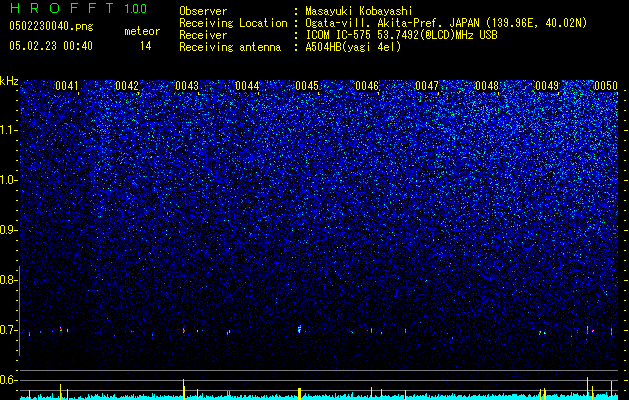The height and width of the screenshot is (400, 629).
Task: Click the meteor echo at 0045 near 0.7 kHz
Action: [x=299, y=329]
